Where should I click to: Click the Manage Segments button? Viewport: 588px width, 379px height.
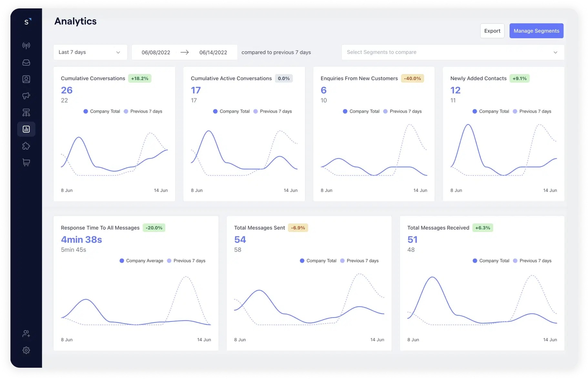(536, 31)
